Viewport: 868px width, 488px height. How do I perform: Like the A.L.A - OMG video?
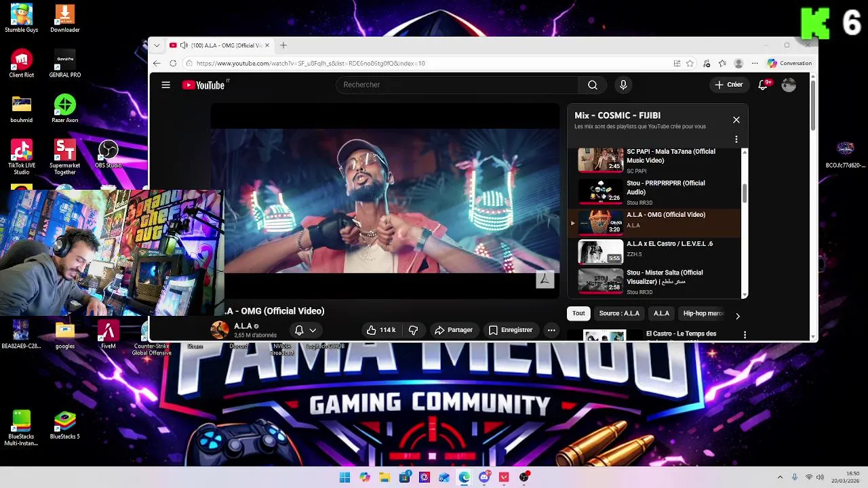[x=380, y=330]
